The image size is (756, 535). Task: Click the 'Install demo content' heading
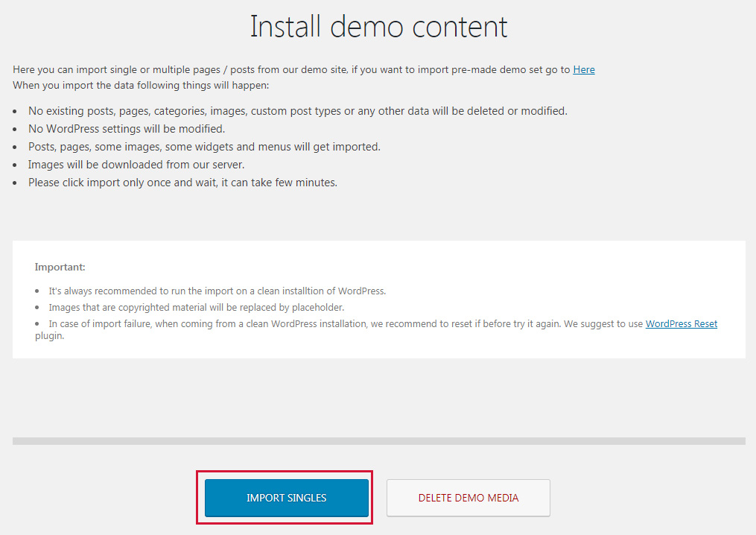pos(378,27)
